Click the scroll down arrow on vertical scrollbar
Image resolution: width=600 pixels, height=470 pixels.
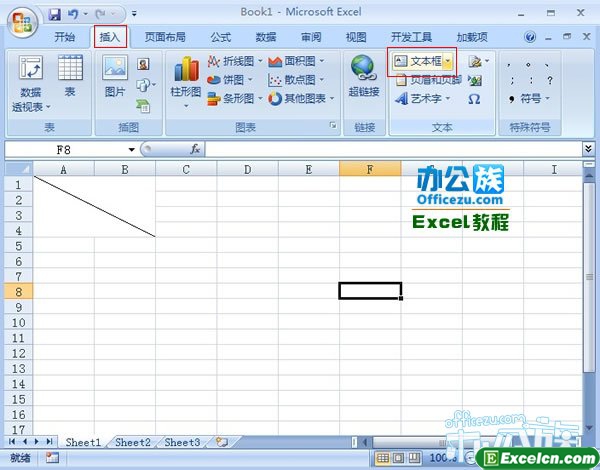point(589,428)
